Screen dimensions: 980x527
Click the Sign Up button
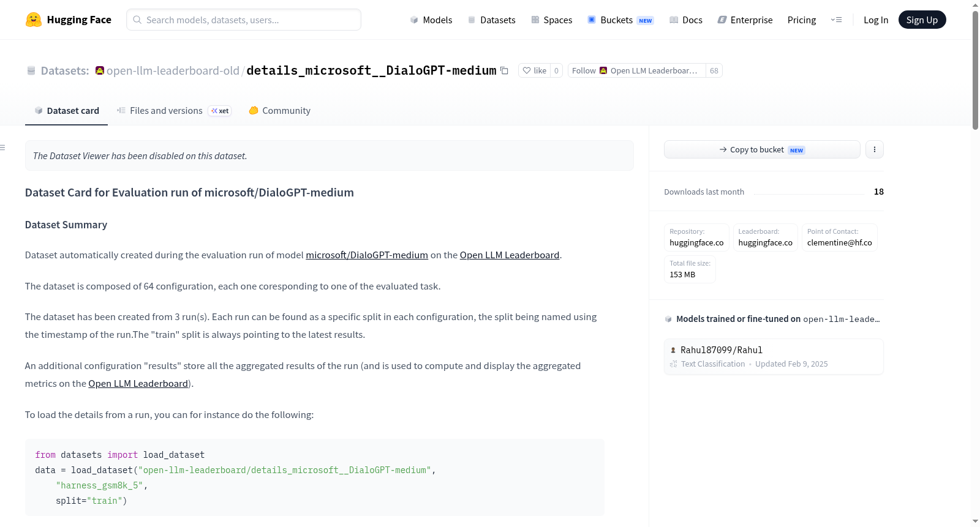[922, 20]
